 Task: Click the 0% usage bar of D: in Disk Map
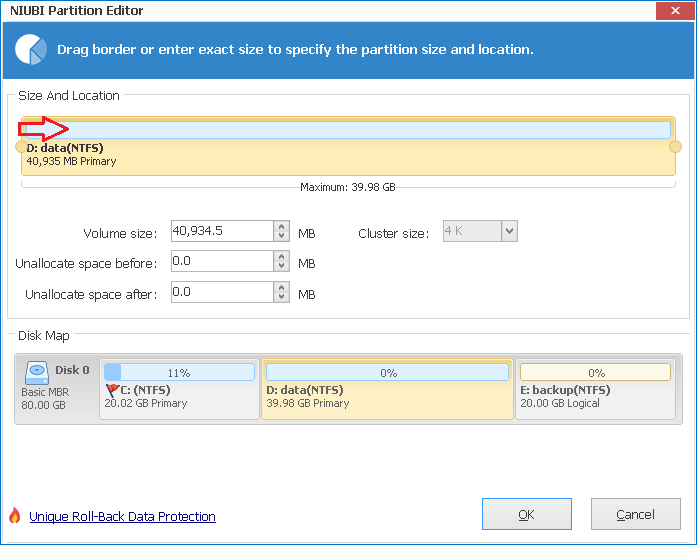coord(387,372)
